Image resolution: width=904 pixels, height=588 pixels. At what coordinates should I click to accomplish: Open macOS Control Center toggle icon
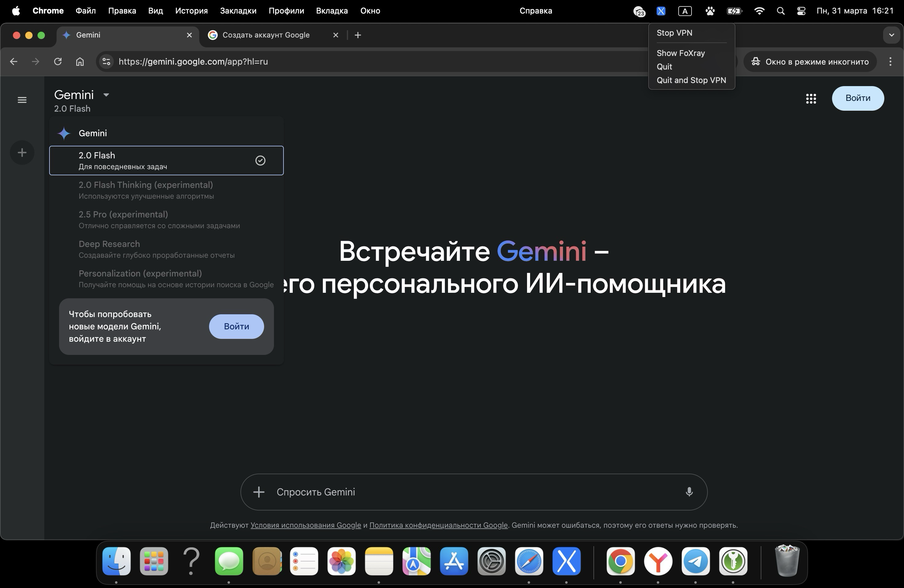[x=801, y=11]
